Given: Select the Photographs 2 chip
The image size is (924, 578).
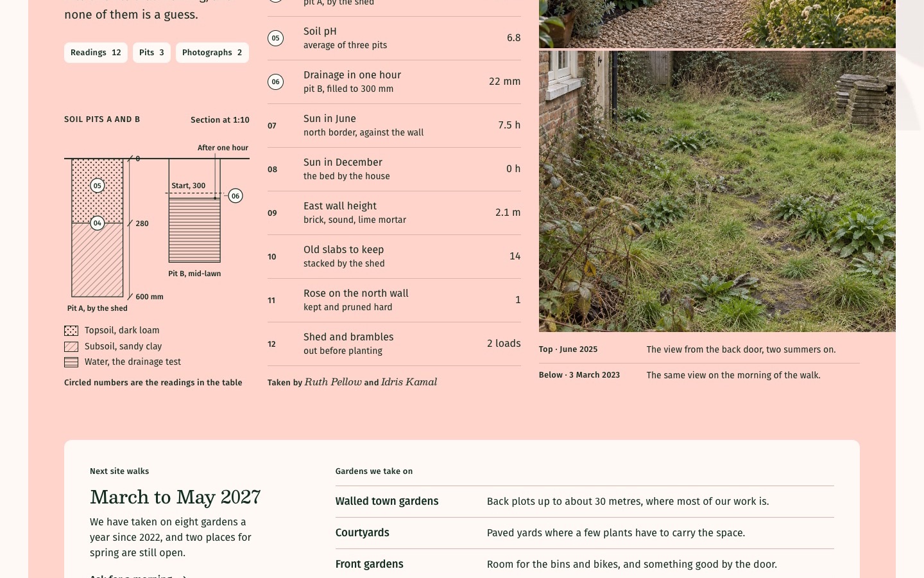Looking at the screenshot, I should 212,53.
